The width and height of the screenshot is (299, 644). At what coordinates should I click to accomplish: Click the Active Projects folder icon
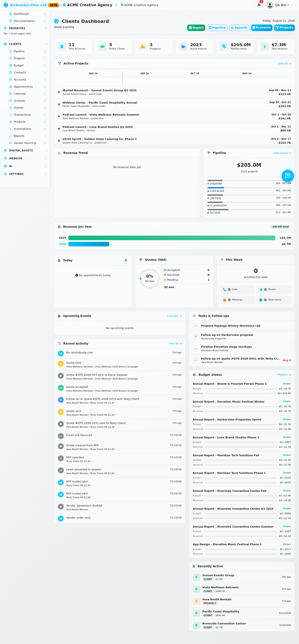(183, 47)
